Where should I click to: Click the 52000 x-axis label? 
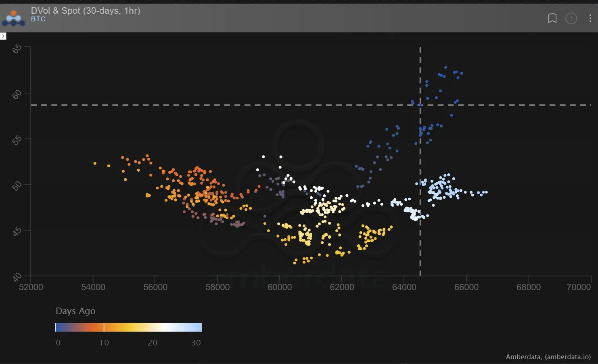coord(31,287)
